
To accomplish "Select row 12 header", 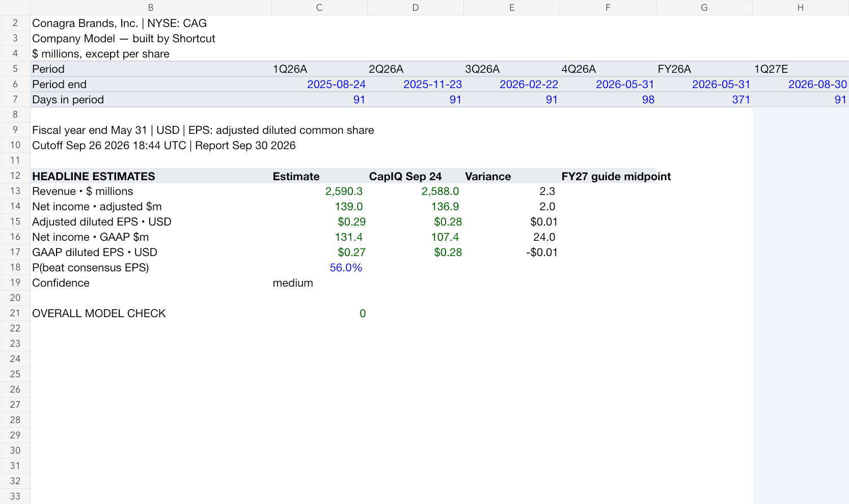I will coord(15,176).
